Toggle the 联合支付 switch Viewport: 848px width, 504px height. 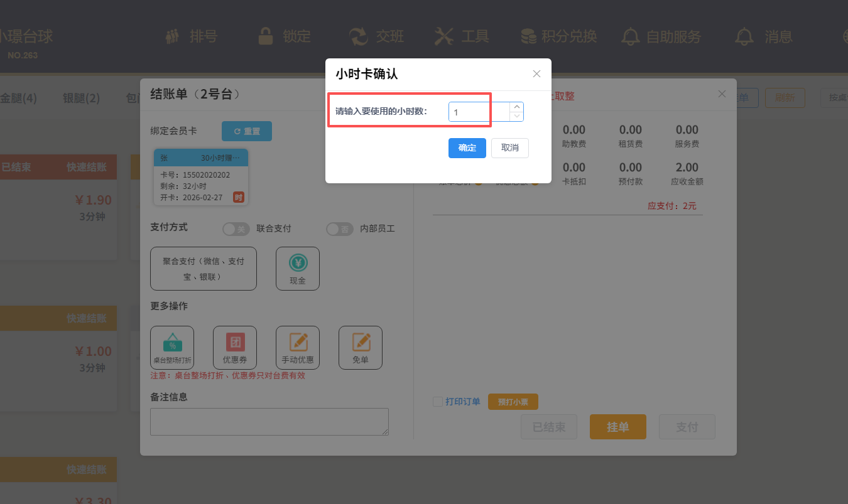(236, 229)
